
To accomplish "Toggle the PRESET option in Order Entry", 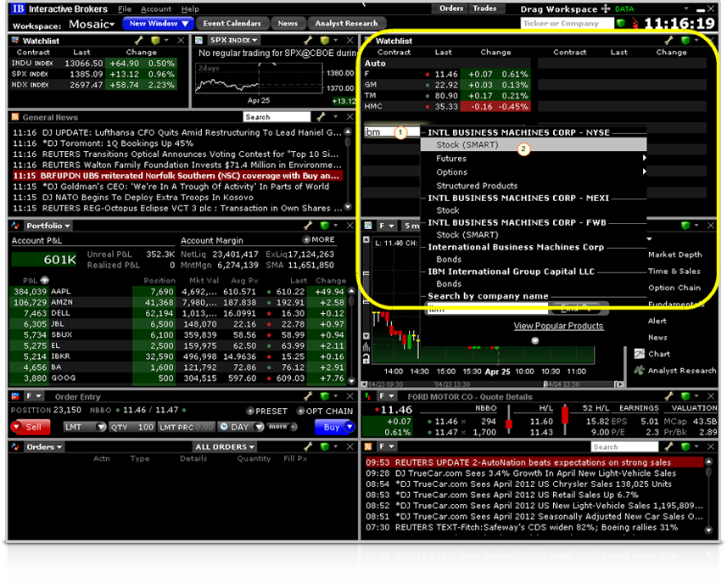I will point(269,412).
